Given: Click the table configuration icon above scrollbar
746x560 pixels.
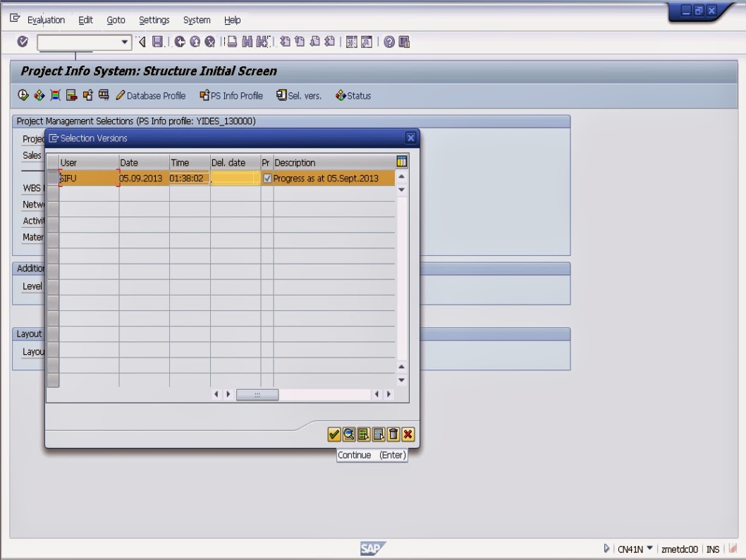Looking at the screenshot, I should click(401, 162).
